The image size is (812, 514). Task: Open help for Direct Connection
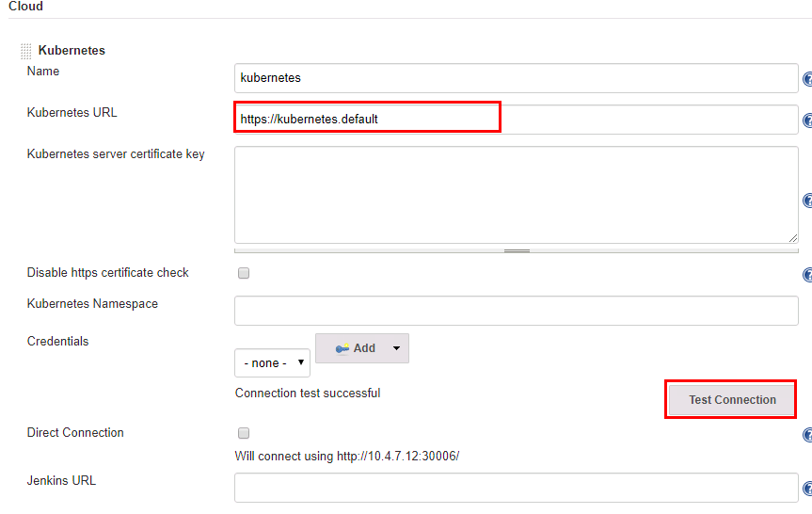807,435
